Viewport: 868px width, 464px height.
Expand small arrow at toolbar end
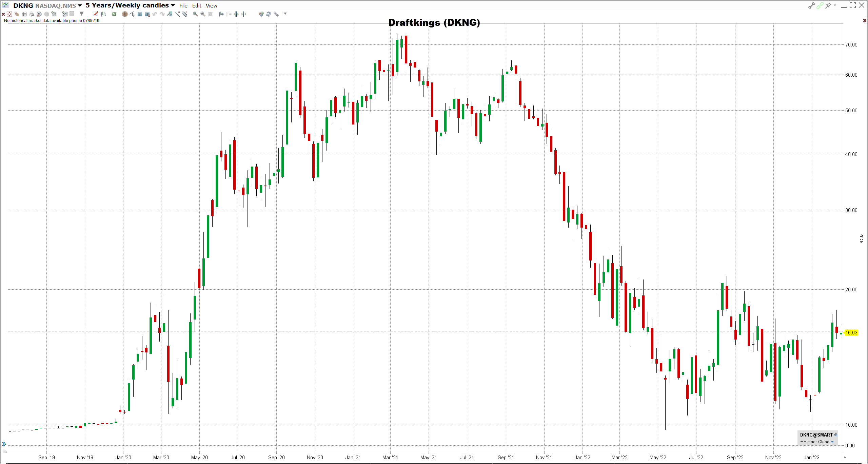285,14
